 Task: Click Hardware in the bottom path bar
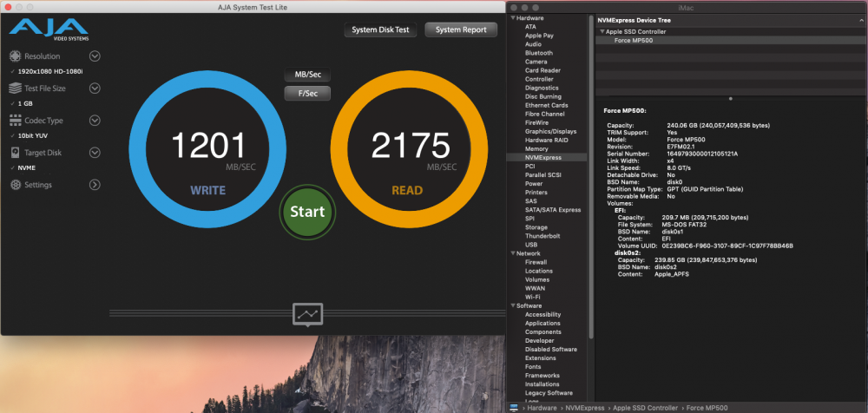(x=542, y=408)
